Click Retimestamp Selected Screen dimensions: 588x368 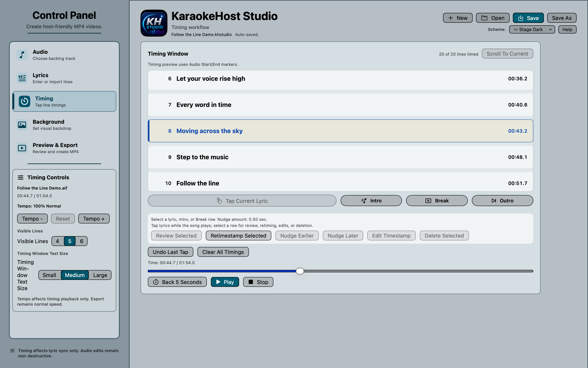point(238,236)
